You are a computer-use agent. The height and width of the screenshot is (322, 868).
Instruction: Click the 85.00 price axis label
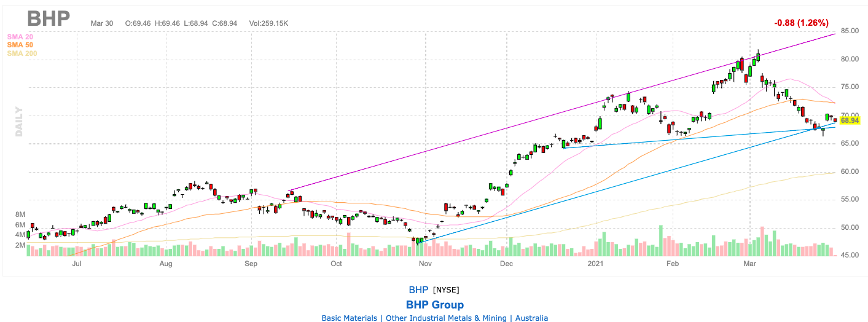[850, 31]
